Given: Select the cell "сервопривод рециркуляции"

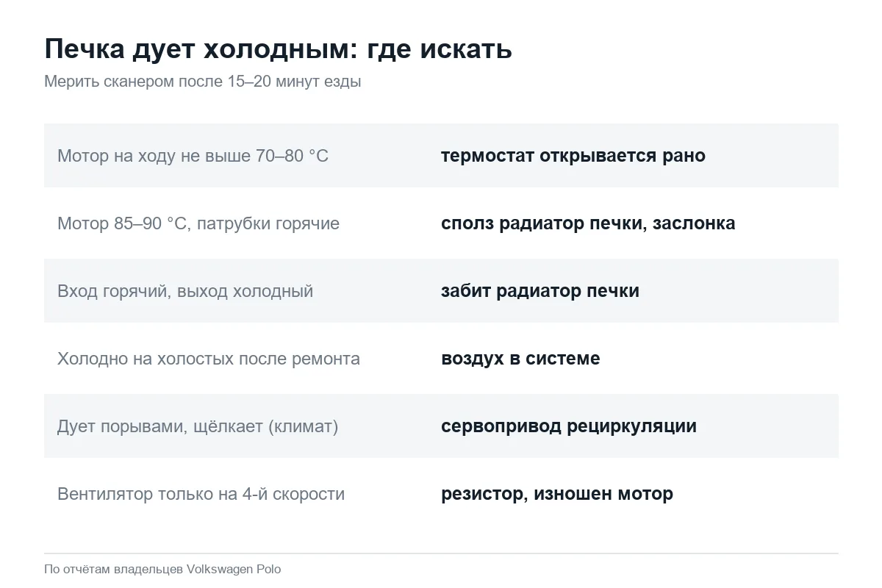Looking at the screenshot, I should click(x=569, y=426).
